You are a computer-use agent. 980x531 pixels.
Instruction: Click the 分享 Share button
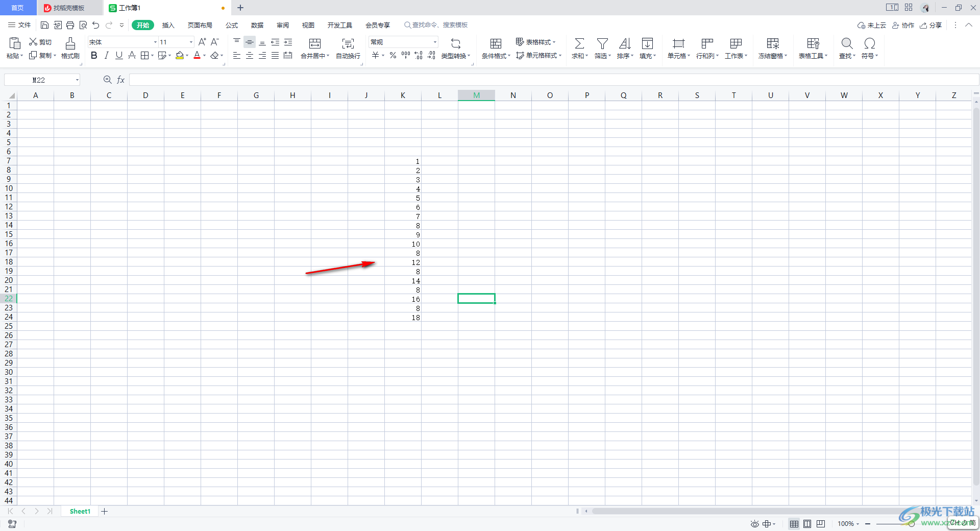point(930,25)
